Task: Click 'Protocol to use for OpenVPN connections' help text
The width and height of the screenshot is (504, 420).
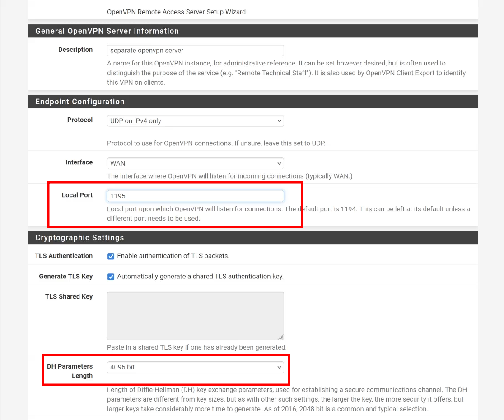Action: pyautogui.click(x=216, y=143)
